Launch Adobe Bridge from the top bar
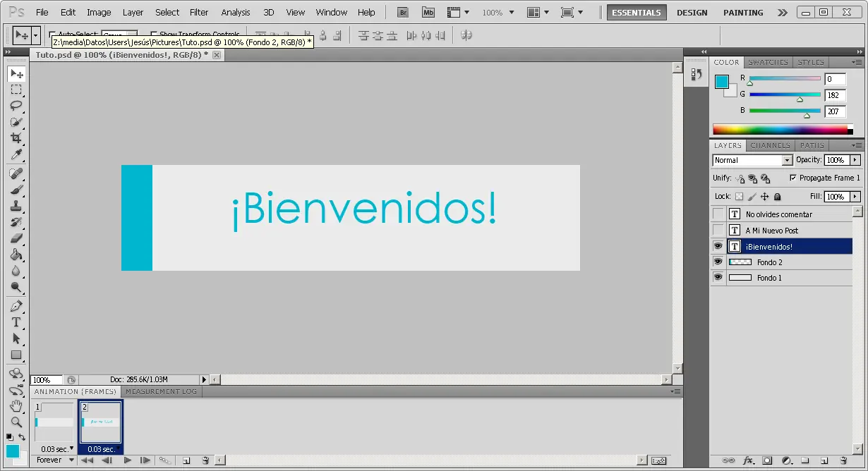 tap(403, 12)
